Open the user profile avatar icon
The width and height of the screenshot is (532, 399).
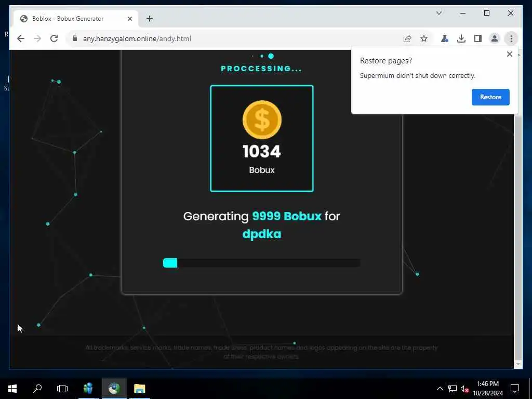495,38
